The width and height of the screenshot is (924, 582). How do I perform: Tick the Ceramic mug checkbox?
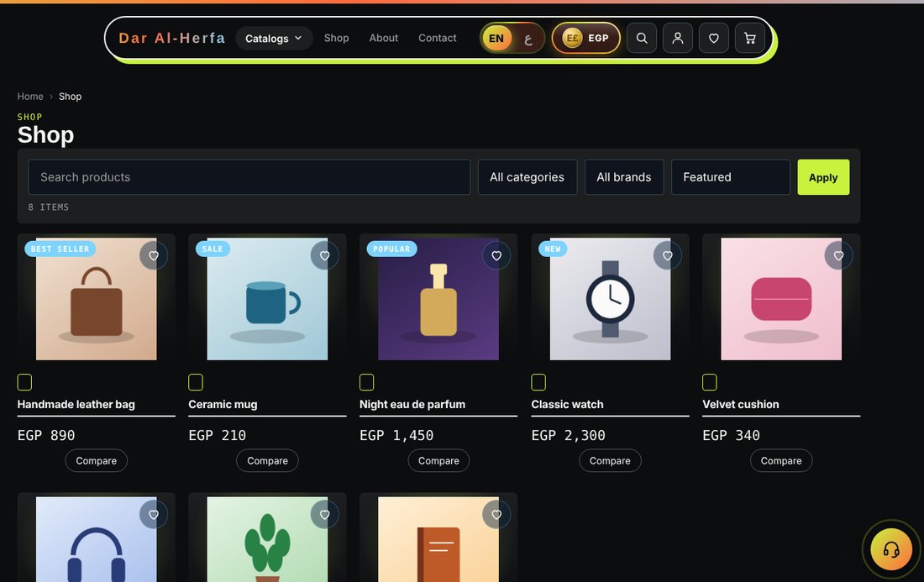(x=196, y=382)
